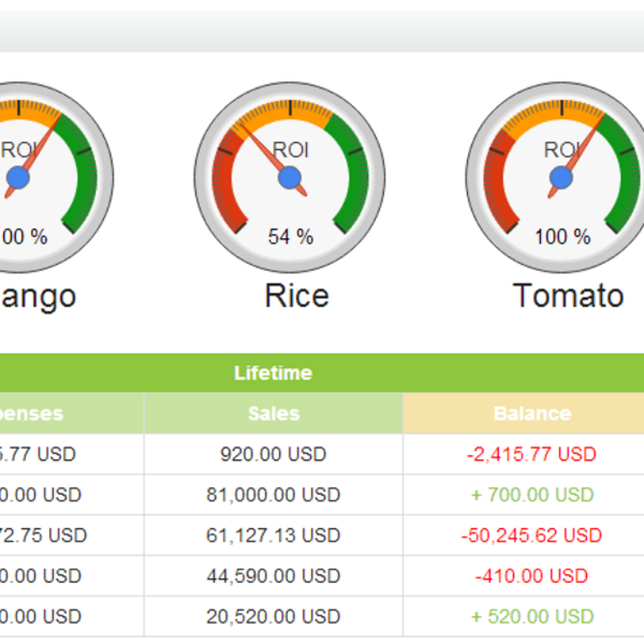Select the Rice crop label
This screenshot has height=644, width=644.
point(297,296)
